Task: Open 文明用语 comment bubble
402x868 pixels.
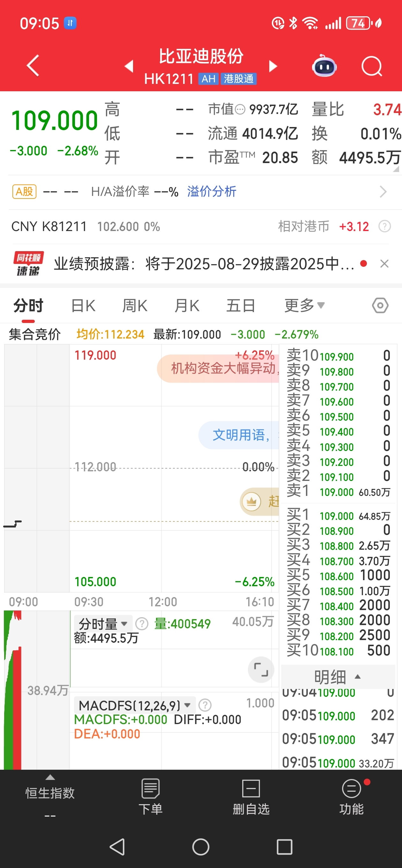Action: [239, 435]
